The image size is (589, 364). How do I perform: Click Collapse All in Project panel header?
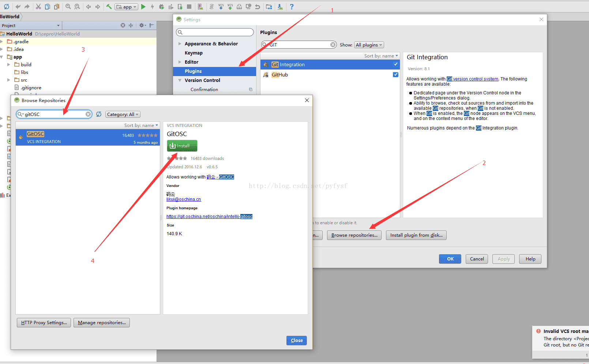click(131, 25)
